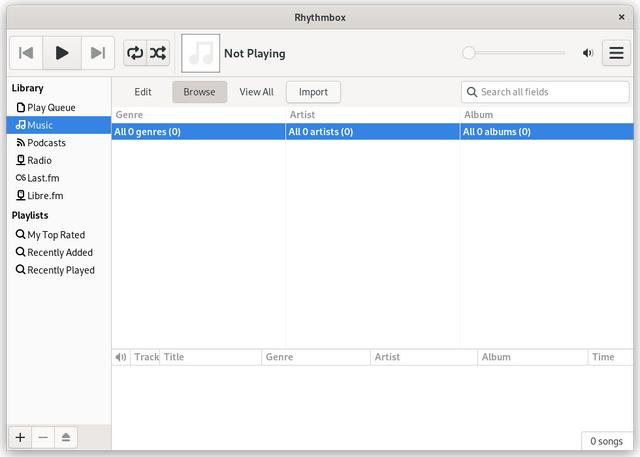This screenshot has width=640, height=457.
Task: Click the Libre.fm icon
Action: coord(20,195)
